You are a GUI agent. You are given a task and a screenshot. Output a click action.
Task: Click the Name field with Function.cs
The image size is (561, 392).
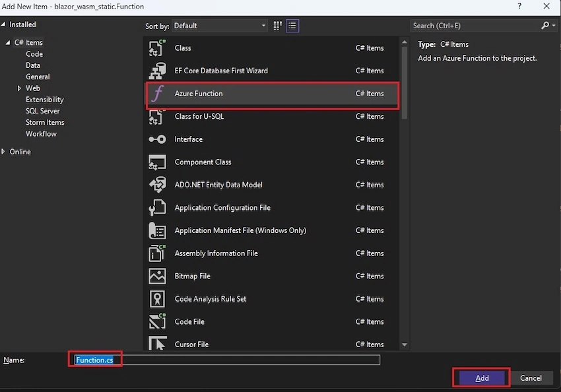tap(227, 360)
